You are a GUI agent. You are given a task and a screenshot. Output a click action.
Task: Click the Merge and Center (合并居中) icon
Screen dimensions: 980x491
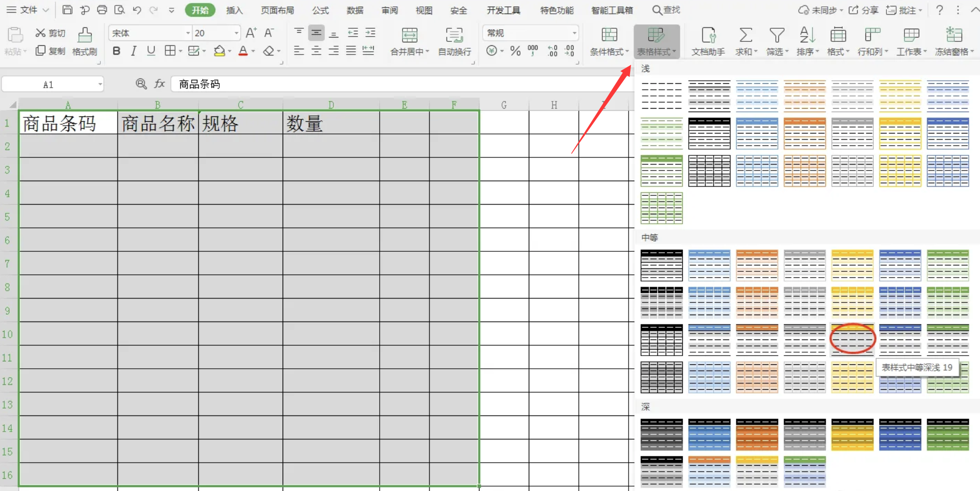[x=409, y=36]
